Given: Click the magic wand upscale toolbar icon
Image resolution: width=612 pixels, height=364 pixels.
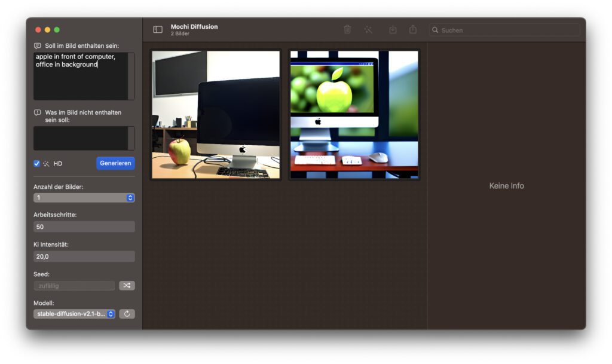Looking at the screenshot, I should click(368, 29).
